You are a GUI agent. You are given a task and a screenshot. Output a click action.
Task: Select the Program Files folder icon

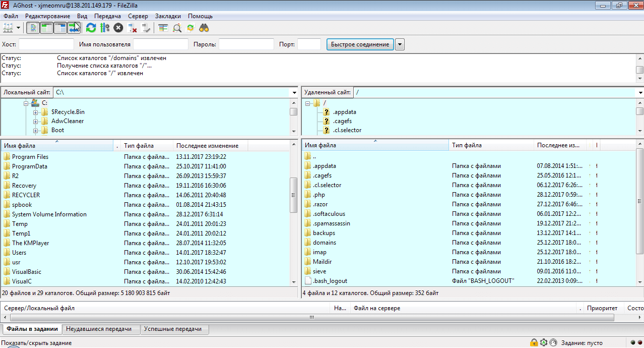pos(7,157)
